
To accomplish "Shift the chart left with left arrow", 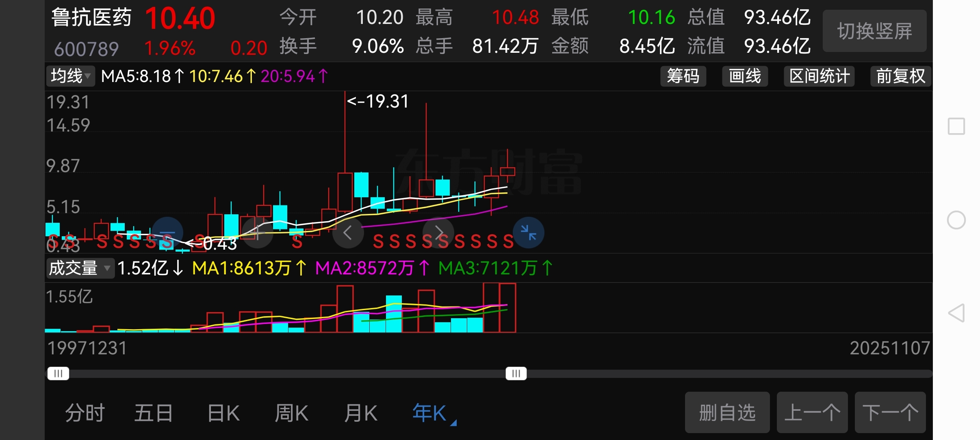I will tap(348, 233).
